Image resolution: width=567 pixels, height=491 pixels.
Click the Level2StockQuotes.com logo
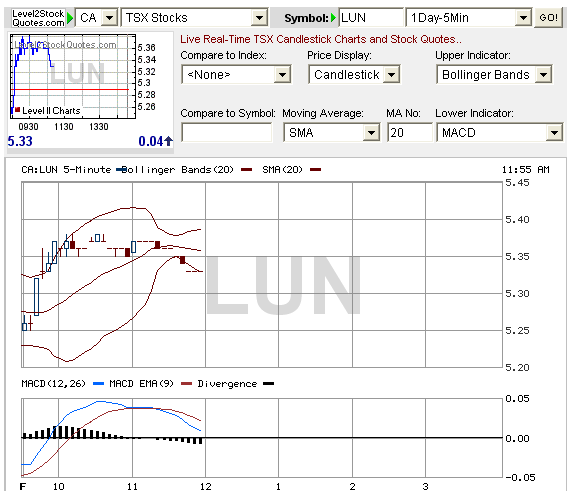(38, 18)
